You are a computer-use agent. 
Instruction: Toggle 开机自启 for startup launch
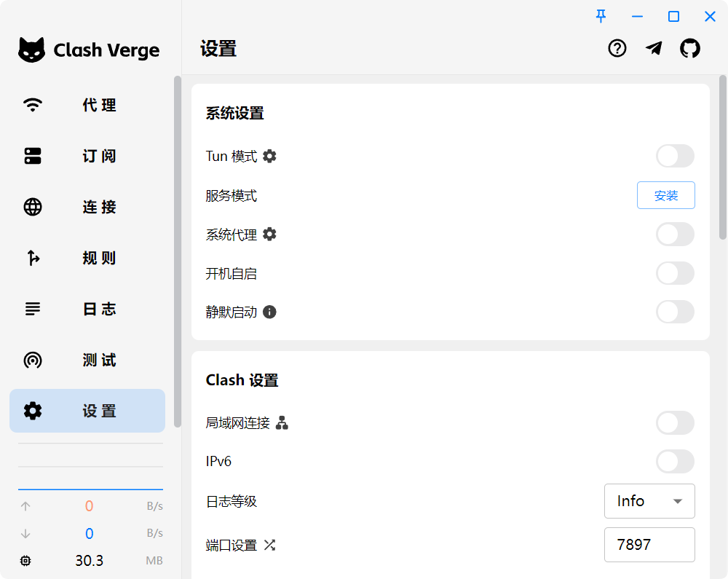[675, 273]
